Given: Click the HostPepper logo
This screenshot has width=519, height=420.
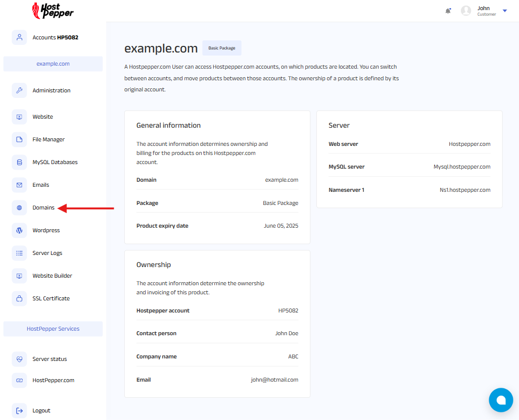Looking at the screenshot, I should click(x=53, y=11).
